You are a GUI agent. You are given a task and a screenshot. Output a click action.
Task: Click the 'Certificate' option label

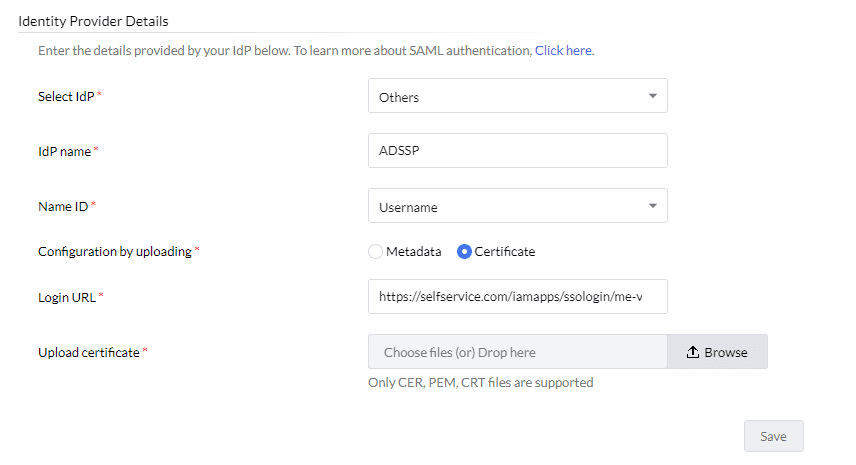[505, 252]
